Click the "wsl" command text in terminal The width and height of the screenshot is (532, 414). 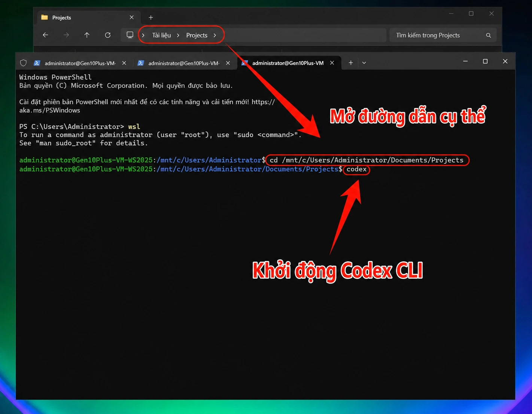coord(134,126)
